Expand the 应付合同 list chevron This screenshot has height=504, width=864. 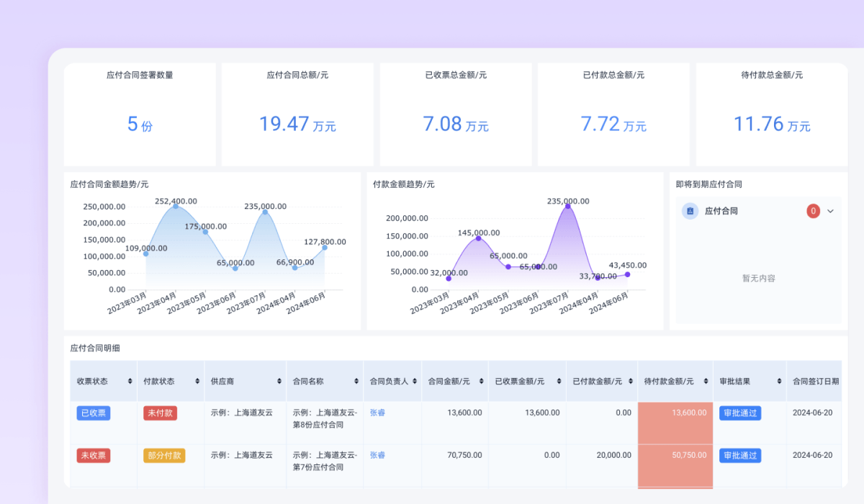click(x=830, y=211)
